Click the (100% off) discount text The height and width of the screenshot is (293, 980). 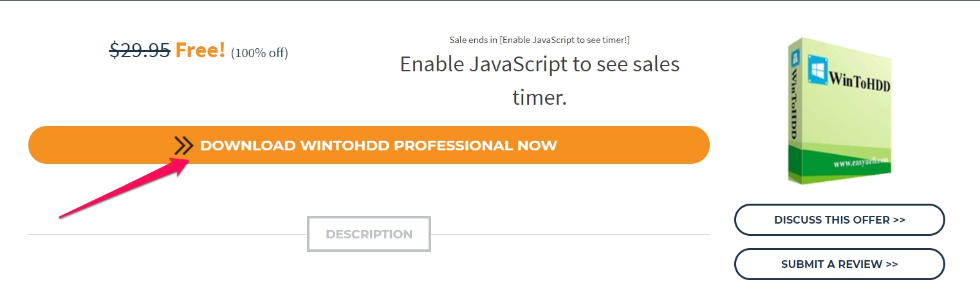[259, 53]
